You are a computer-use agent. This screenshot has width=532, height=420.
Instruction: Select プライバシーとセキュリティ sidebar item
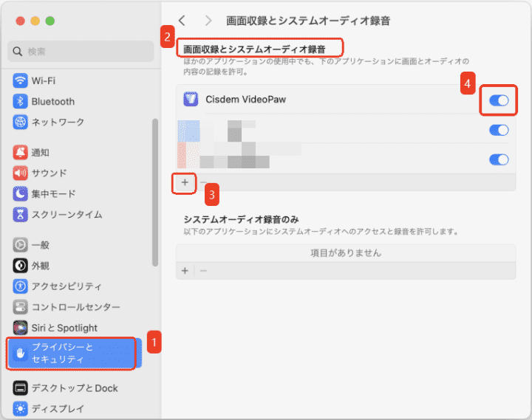[x=75, y=354]
